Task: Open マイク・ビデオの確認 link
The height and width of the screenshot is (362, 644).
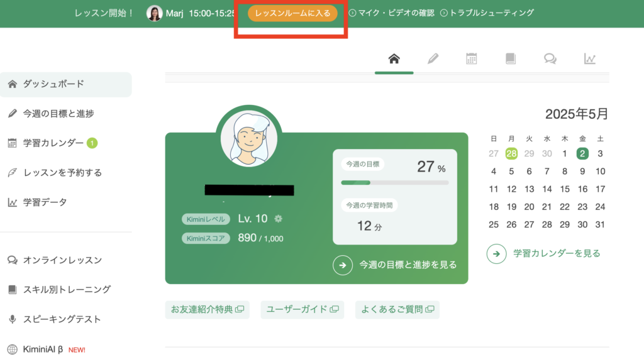Action: [391, 13]
